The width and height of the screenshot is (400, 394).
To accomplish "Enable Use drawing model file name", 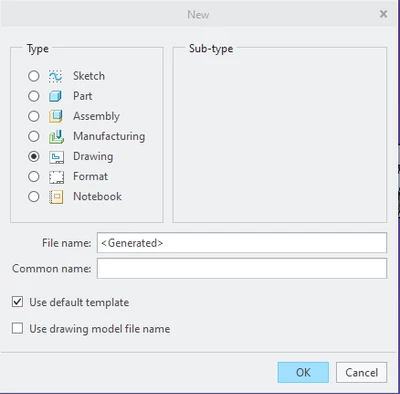I will [x=17, y=328].
